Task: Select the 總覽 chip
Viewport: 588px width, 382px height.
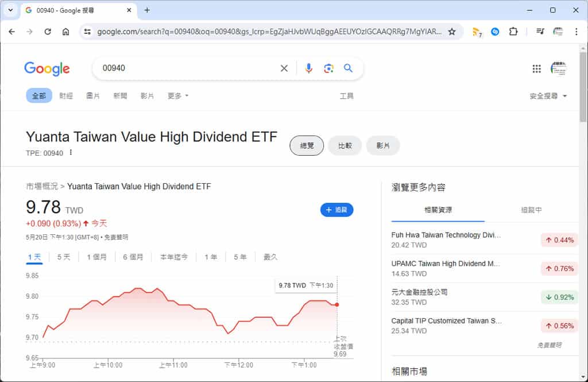Action: tap(307, 145)
